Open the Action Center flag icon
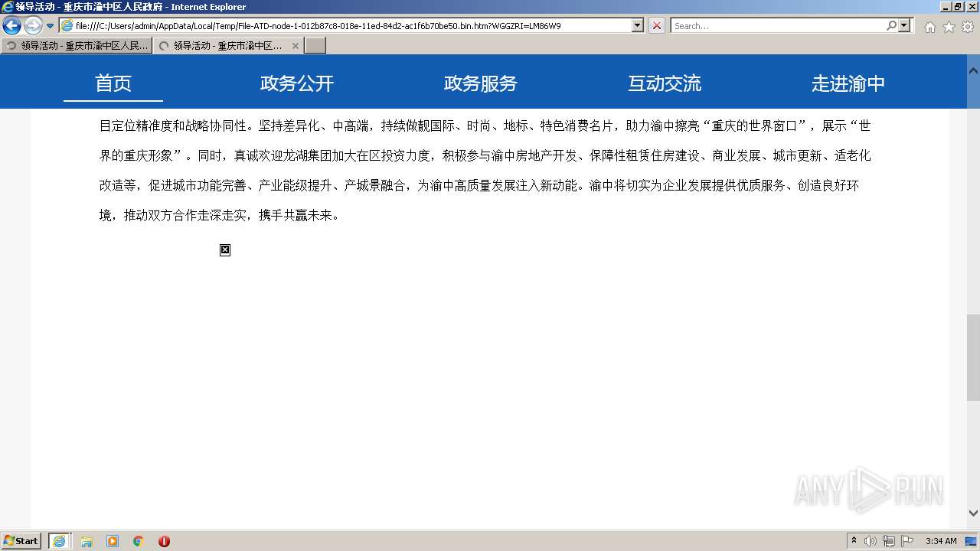 (907, 541)
